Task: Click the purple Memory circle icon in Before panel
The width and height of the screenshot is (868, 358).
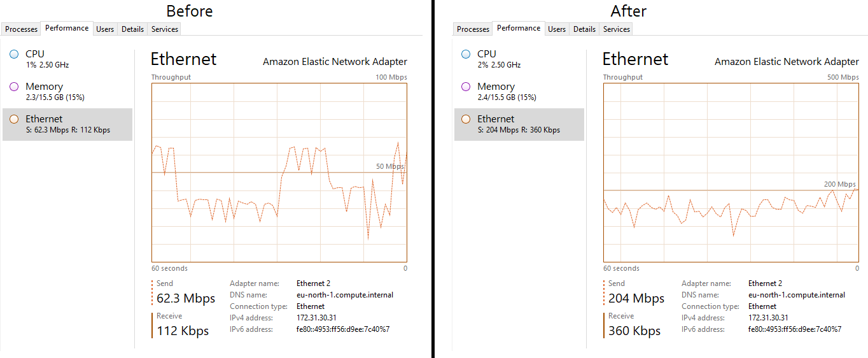Action: [x=14, y=87]
